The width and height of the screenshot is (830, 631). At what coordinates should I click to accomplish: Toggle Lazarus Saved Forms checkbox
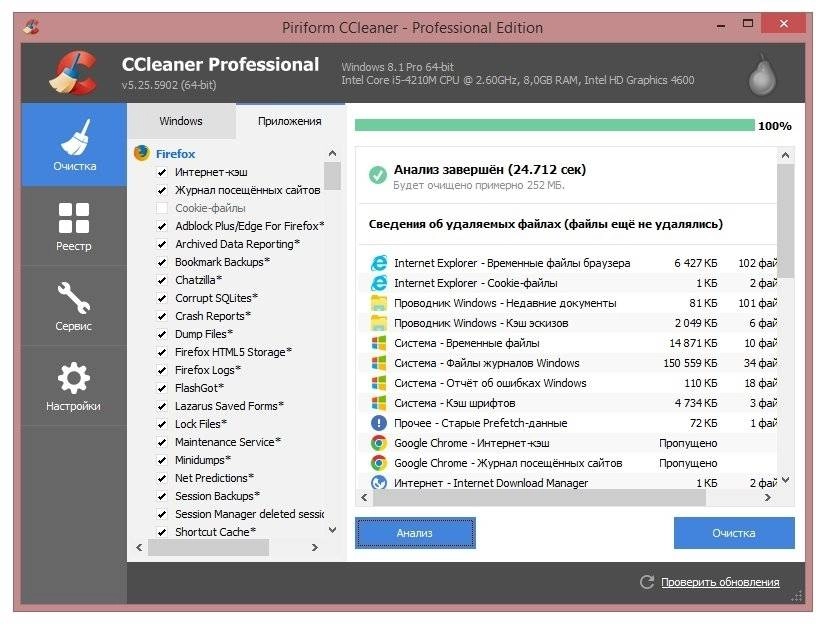click(162, 406)
